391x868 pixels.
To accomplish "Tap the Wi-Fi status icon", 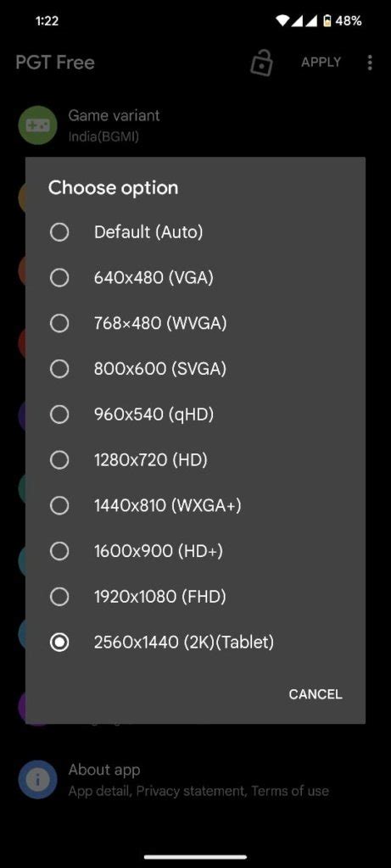I will pos(283,21).
